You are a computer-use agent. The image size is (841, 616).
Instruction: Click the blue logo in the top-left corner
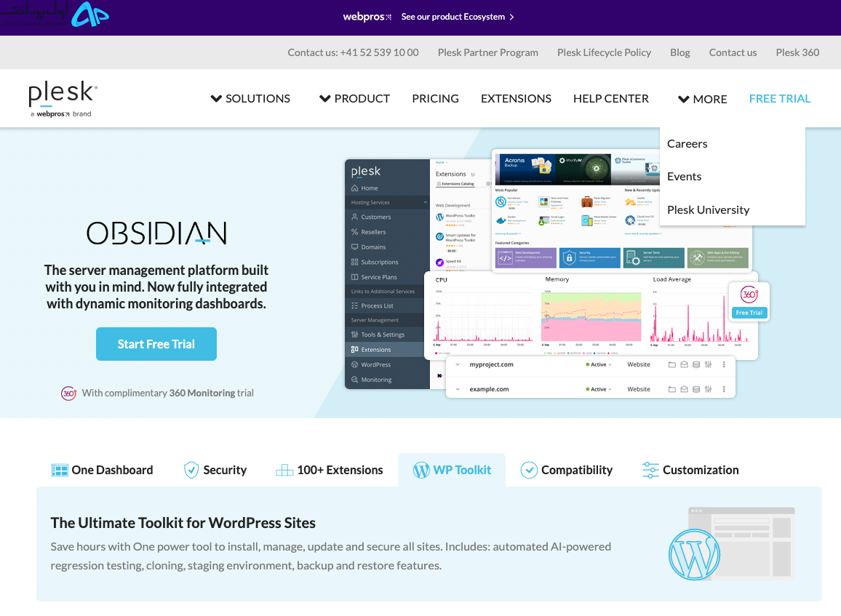tap(90, 15)
